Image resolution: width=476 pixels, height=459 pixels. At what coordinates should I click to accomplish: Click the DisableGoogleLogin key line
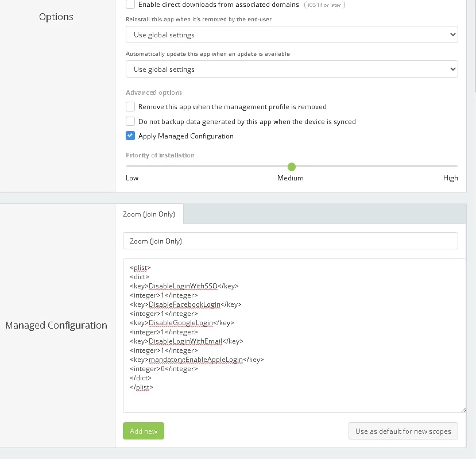[182, 323]
